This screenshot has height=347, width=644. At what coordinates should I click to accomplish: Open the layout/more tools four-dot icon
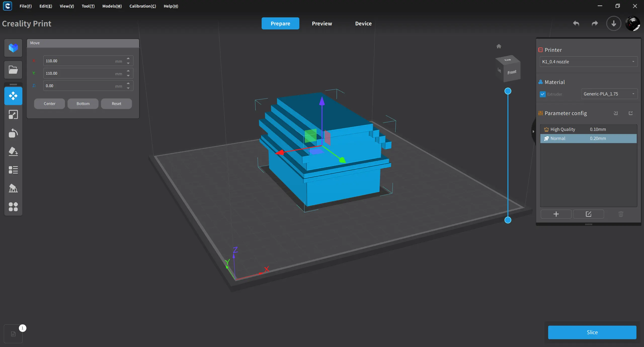(13, 207)
